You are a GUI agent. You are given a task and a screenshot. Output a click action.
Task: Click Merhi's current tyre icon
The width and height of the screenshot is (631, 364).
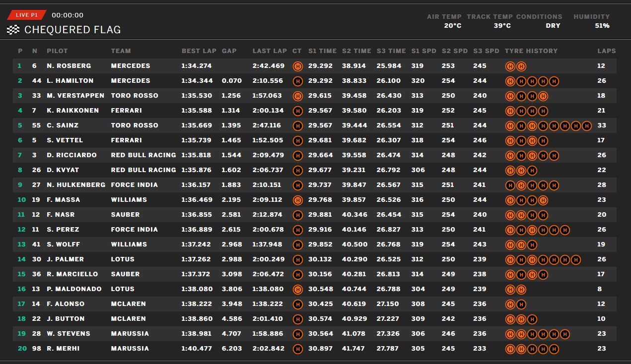297,349
